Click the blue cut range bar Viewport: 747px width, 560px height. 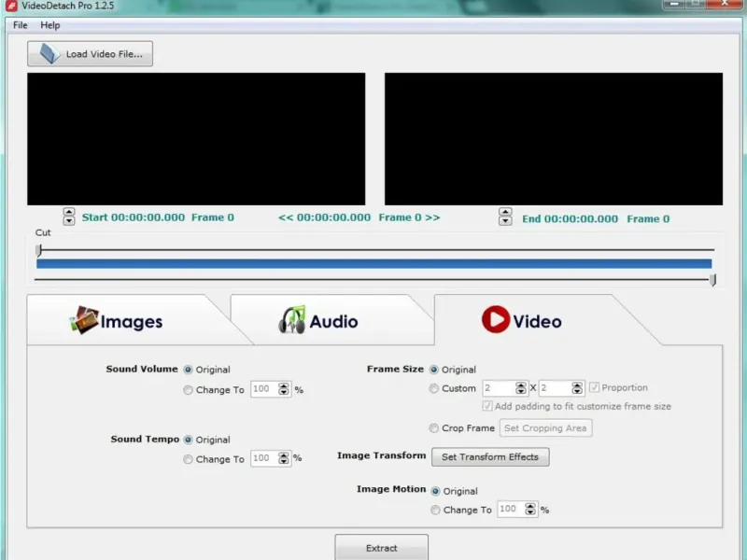pos(374,264)
